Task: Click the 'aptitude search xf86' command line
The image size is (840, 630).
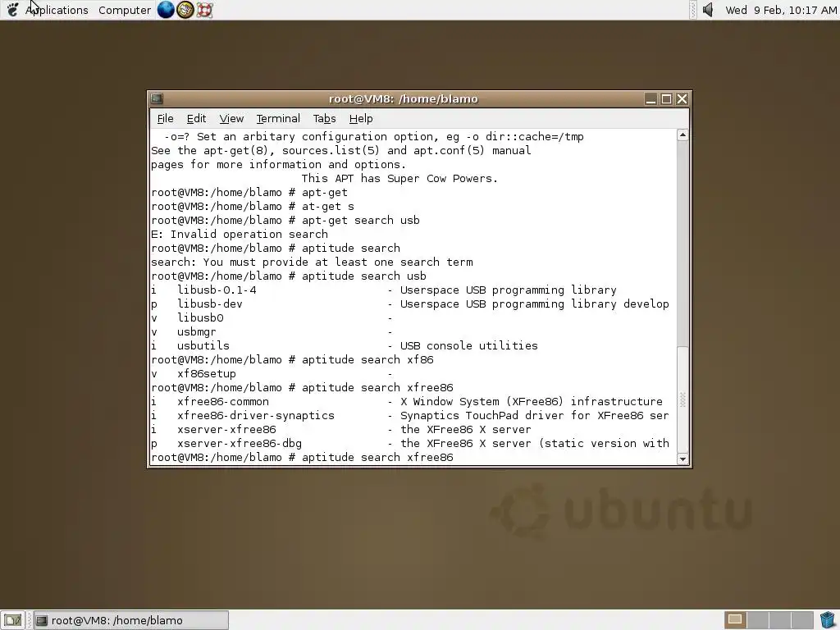Action: pos(292,359)
